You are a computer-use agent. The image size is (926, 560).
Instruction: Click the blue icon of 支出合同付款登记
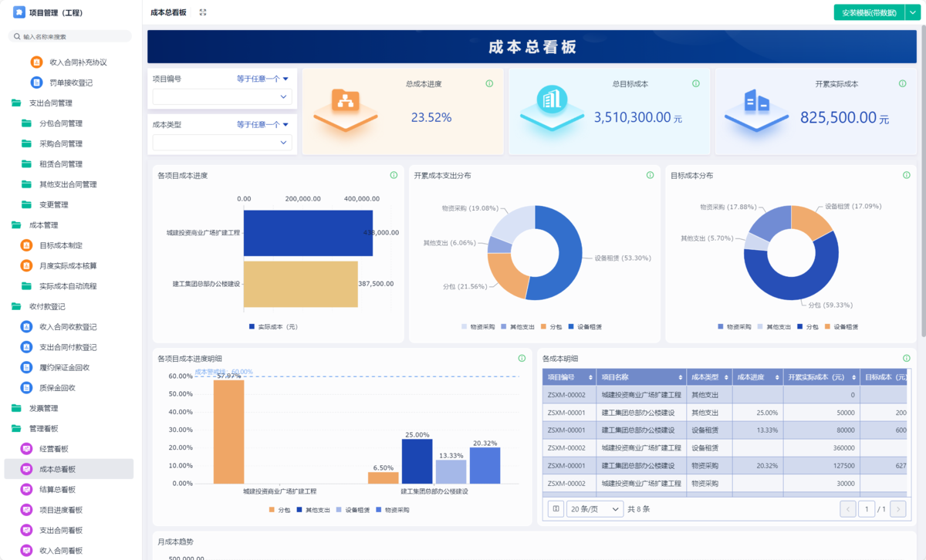coord(26,347)
